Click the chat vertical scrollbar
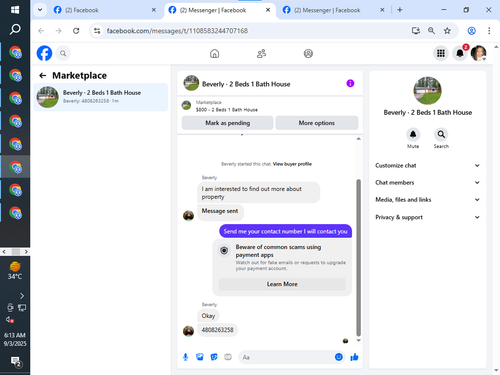 [x=358, y=257]
